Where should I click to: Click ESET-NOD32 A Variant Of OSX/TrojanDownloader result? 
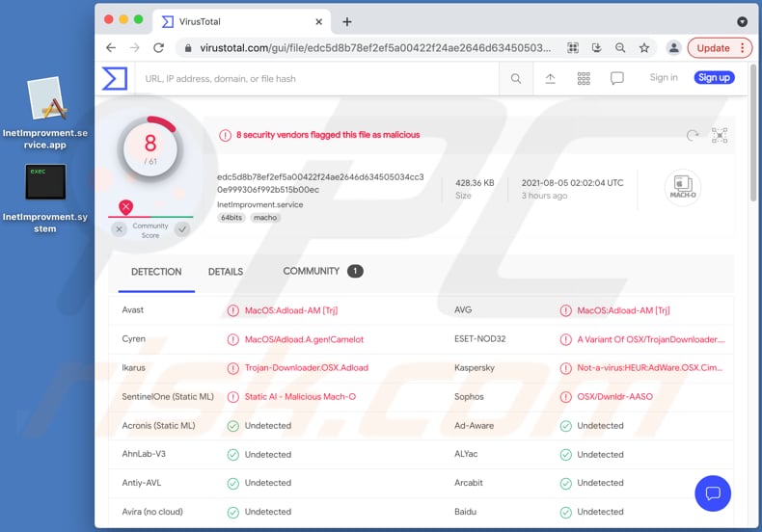(x=651, y=339)
